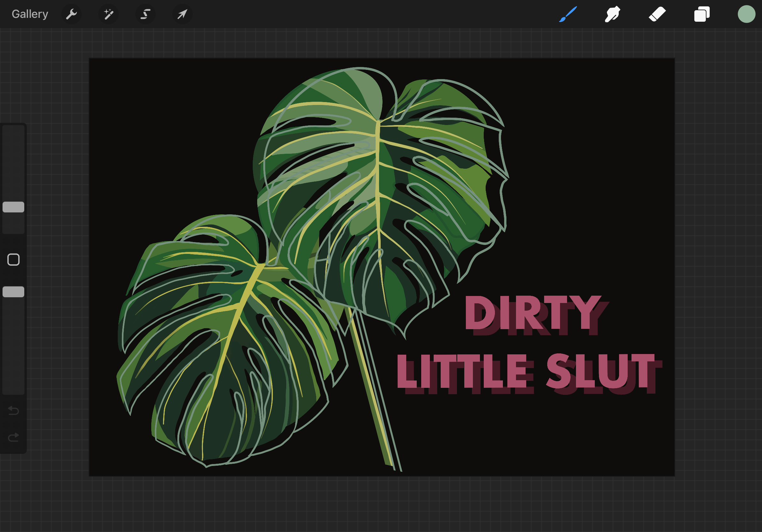The width and height of the screenshot is (762, 532).
Task: Activate the Selection S-shaped tool
Action: point(146,14)
